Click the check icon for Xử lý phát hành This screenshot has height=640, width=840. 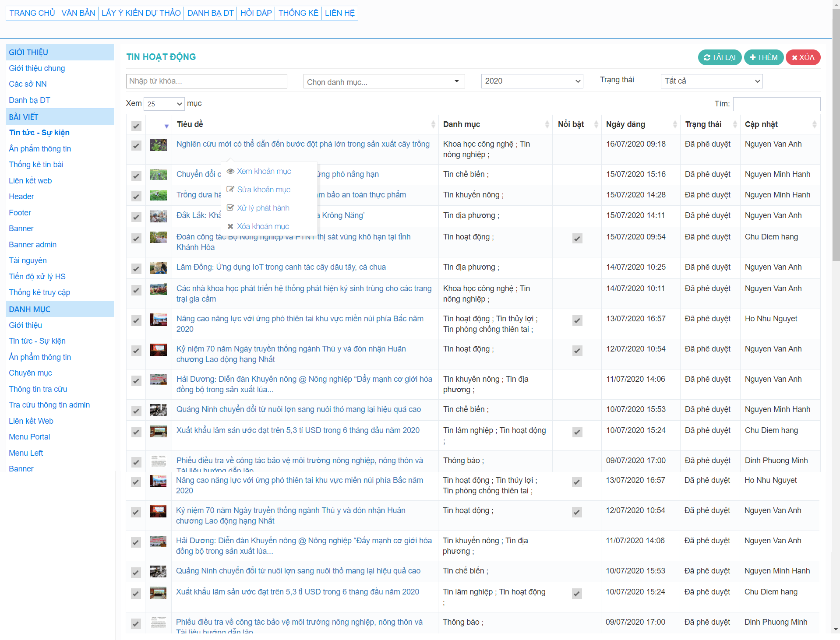point(230,208)
